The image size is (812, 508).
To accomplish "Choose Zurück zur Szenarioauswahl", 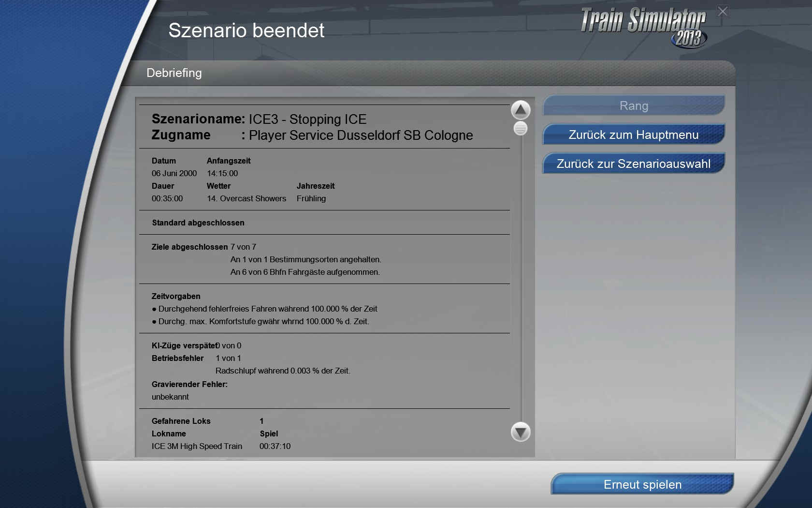I will tap(634, 164).
